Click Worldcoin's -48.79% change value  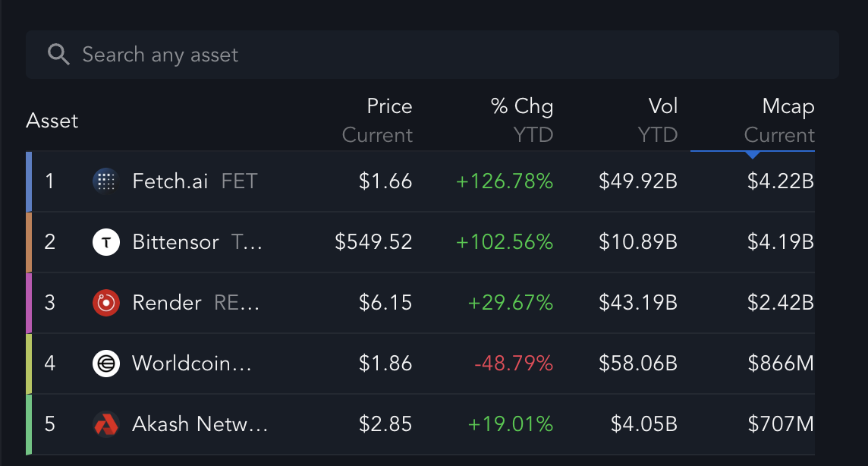click(x=514, y=364)
